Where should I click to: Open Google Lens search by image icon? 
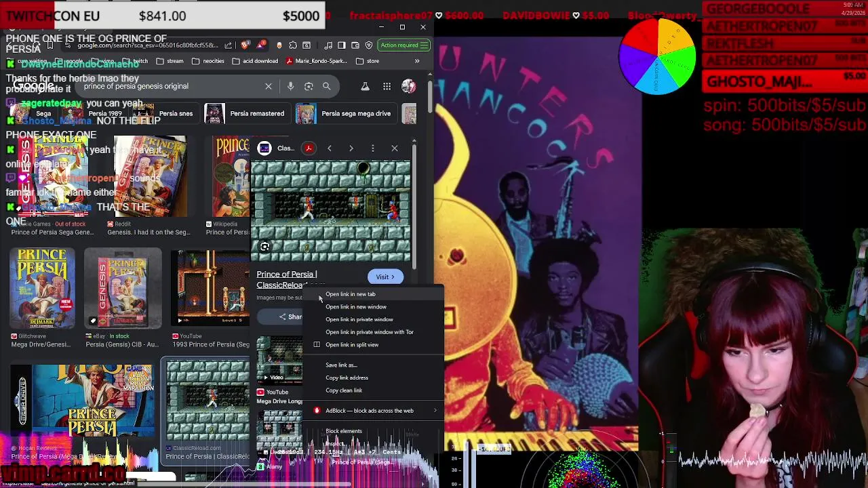tap(309, 86)
